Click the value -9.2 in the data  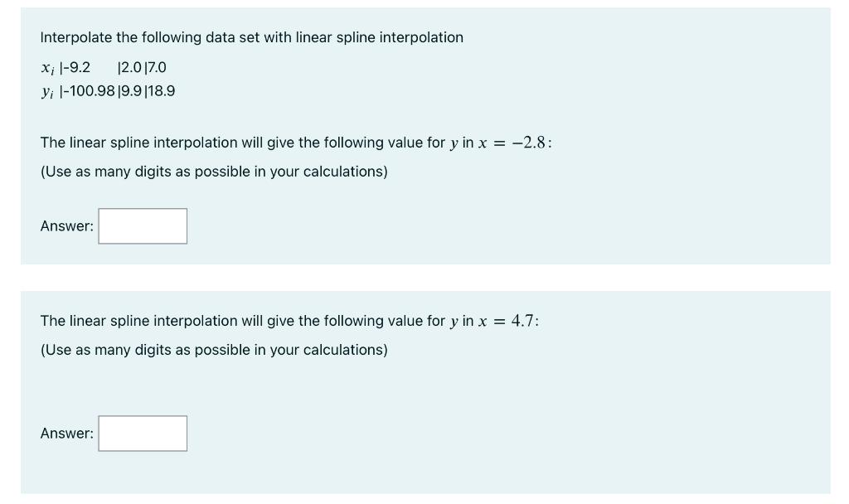pos(76,68)
